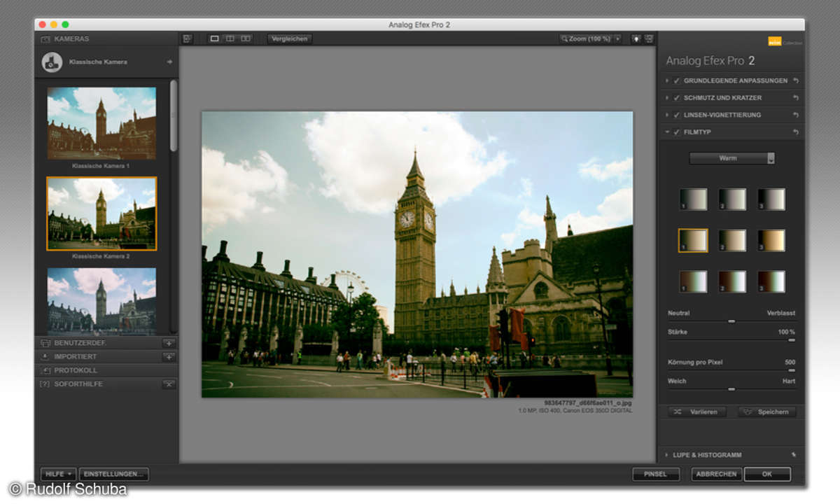The width and height of the screenshot is (840, 504).
Task: Click the Importiert section icon
Action: [x=45, y=357]
